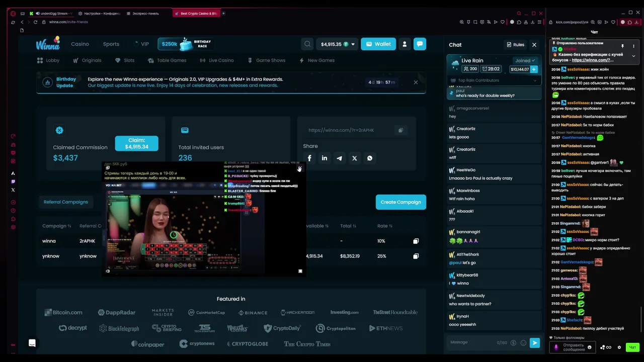Image resolution: width=644 pixels, height=362 pixels.
Task: Claim the $4,915.34 commission
Action: pos(136,143)
